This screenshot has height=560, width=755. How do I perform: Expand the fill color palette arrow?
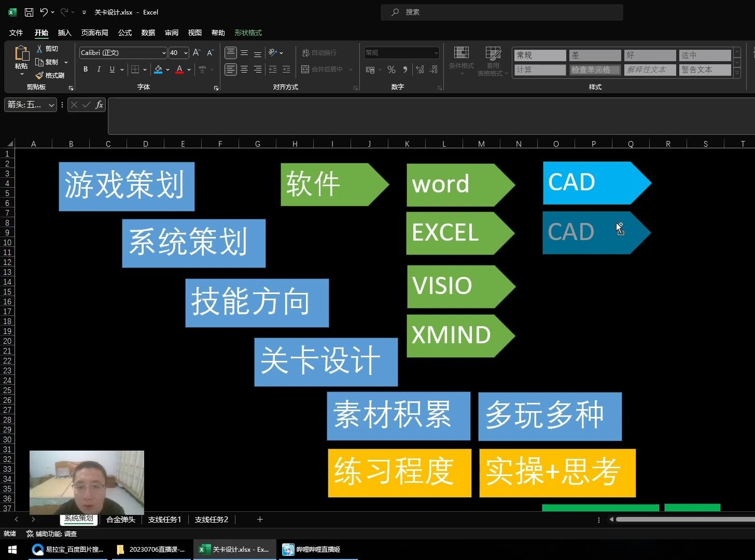coord(167,69)
